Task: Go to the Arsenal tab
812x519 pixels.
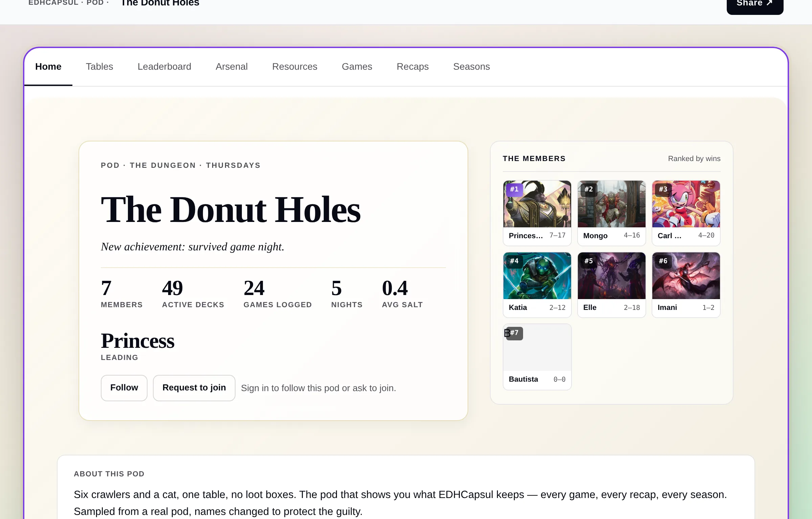Action: coord(232,67)
